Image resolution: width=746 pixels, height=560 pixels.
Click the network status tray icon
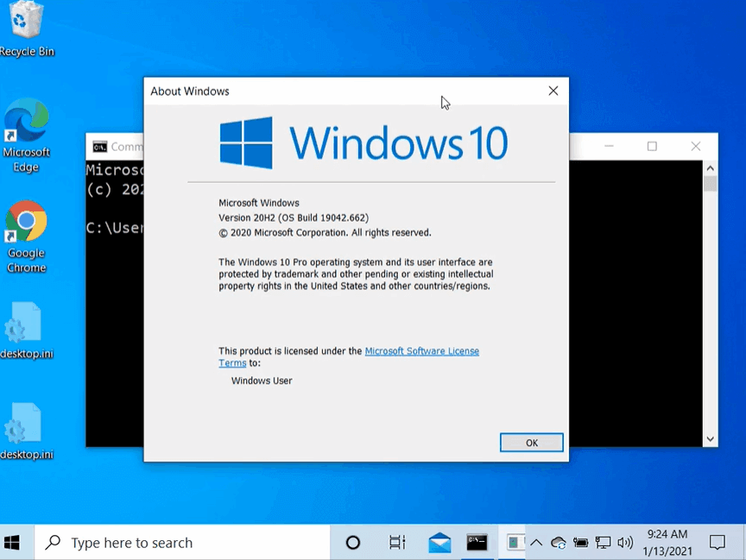pos(603,543)
